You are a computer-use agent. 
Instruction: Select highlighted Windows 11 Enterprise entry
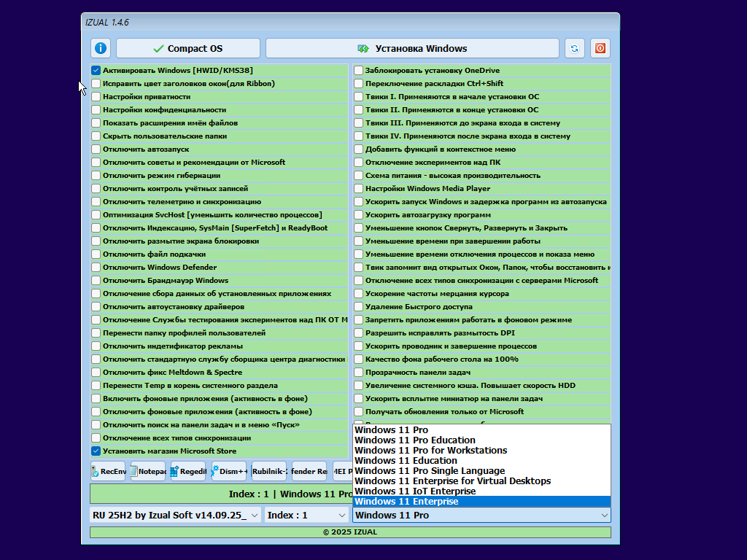[x=481, y=502]
